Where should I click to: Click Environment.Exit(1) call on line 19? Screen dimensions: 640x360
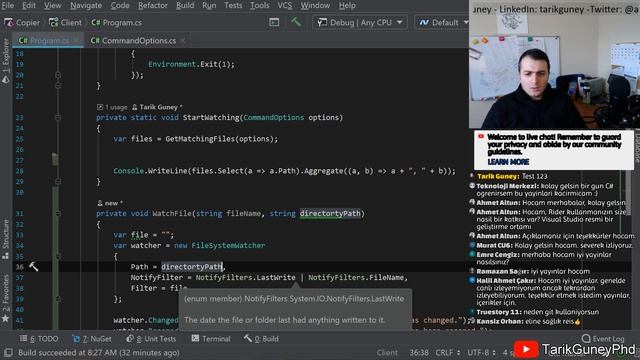(x=191, y=64)
